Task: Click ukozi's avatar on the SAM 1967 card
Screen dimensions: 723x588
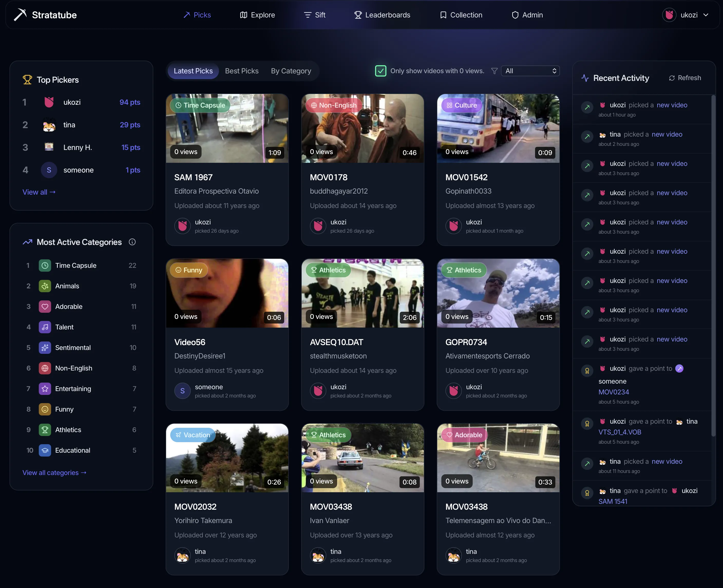Action: coord(183,226)
